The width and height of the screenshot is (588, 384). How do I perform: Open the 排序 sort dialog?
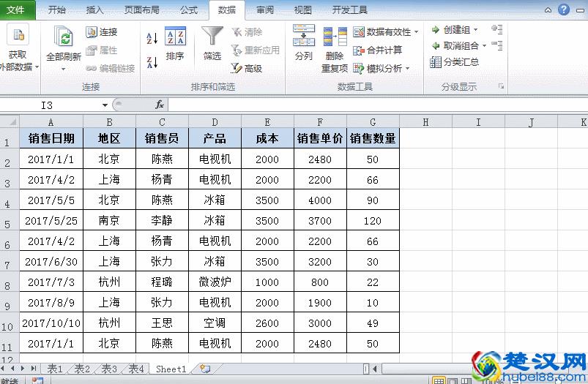[x=175, y=43]
